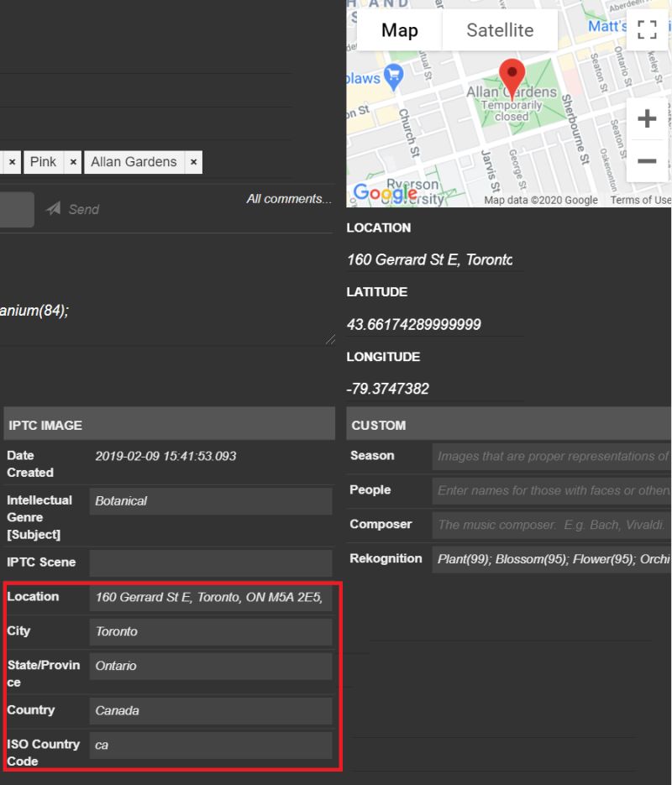
Task: Toggle fullscreen view on the map
Action: coord(647,29)
